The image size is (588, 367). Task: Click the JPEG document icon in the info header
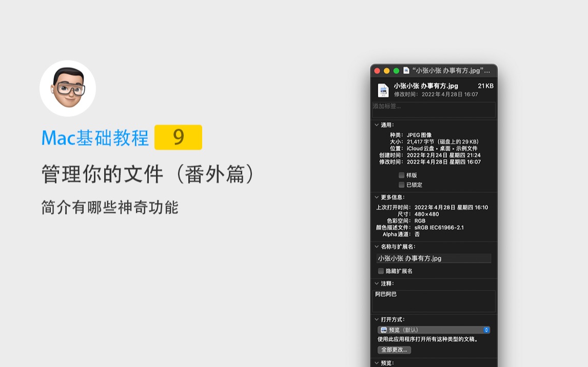coord(383,89)
